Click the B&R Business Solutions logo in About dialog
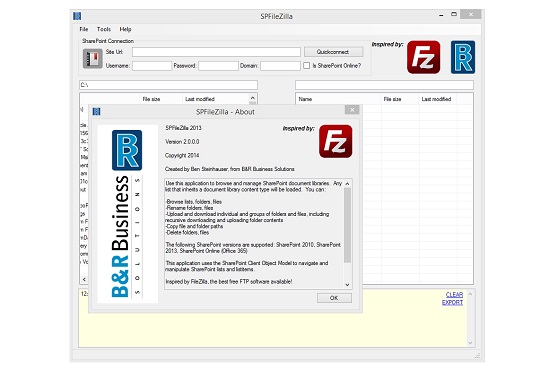 pyautogui.click(x=127, y=214)
